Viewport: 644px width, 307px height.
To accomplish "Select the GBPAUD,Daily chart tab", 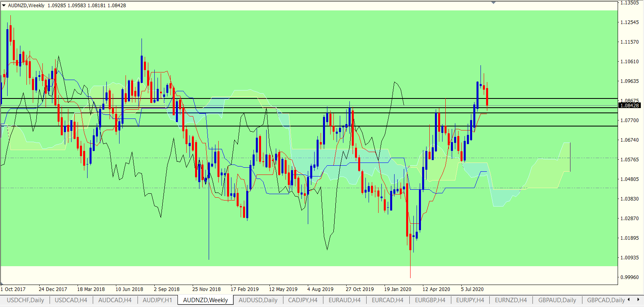I will pos(557,300).
